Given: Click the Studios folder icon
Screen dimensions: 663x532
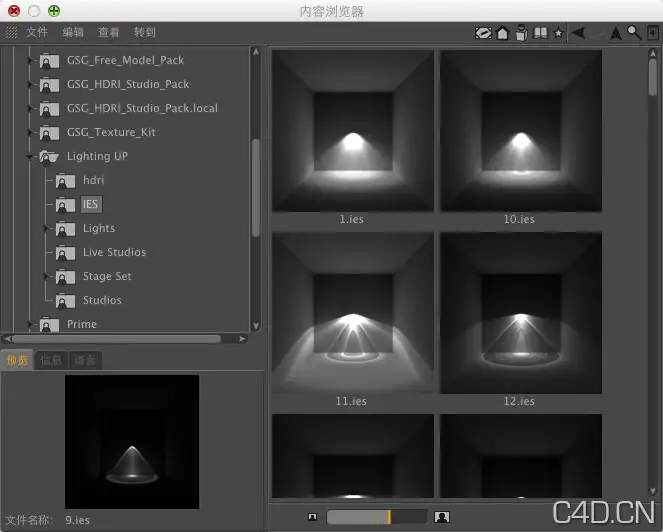Looking at the screenshot, I should (66, 301).
